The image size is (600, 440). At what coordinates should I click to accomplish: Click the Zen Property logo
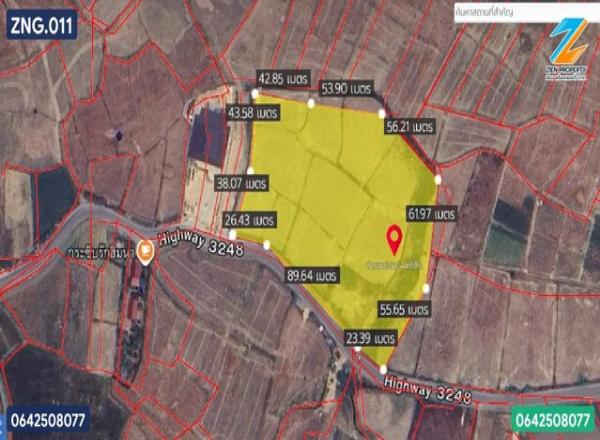[x=567, y=49]
